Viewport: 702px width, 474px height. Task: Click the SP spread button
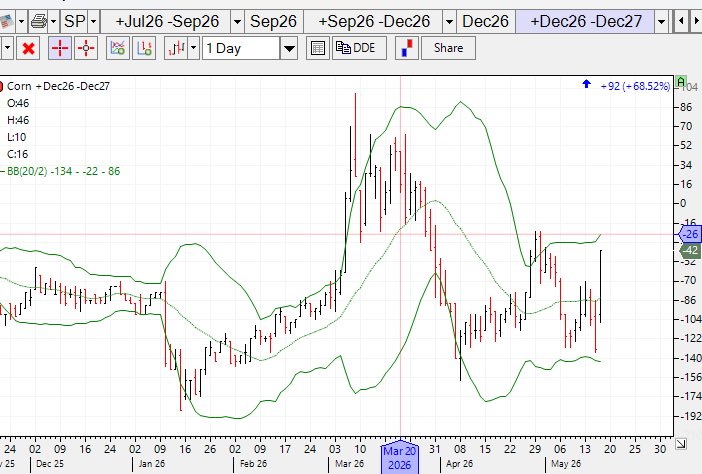click(x=74, y=21)
